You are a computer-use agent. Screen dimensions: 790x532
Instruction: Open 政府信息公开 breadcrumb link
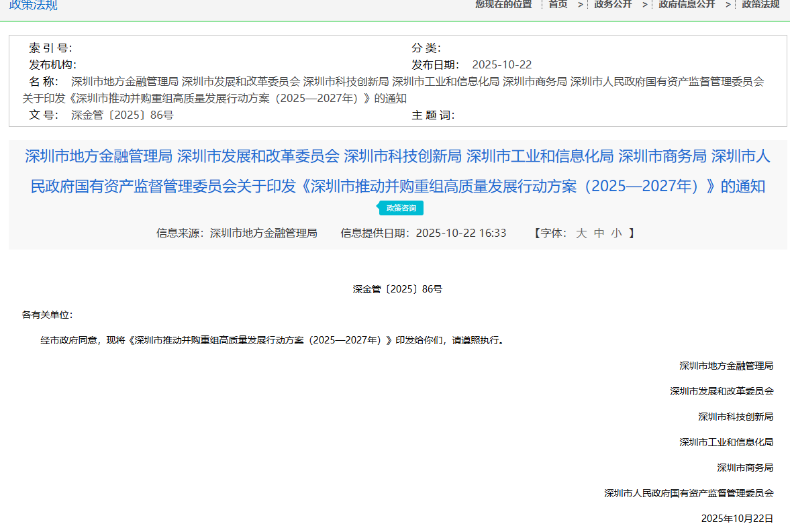tap(686, 5)
